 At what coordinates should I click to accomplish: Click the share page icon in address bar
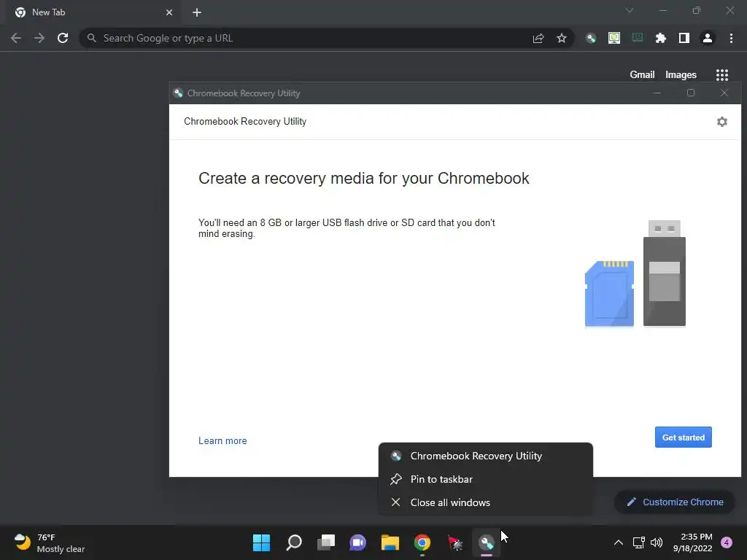click(x=538, y=38)
